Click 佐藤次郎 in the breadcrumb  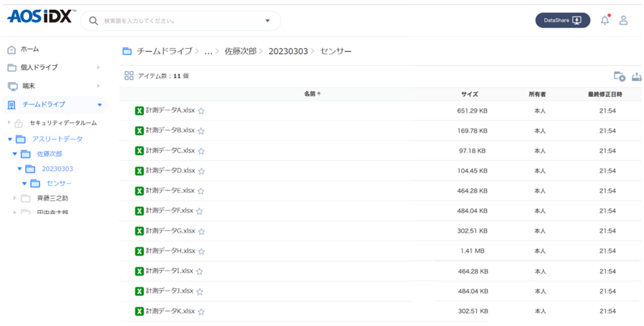click(241, 51)
